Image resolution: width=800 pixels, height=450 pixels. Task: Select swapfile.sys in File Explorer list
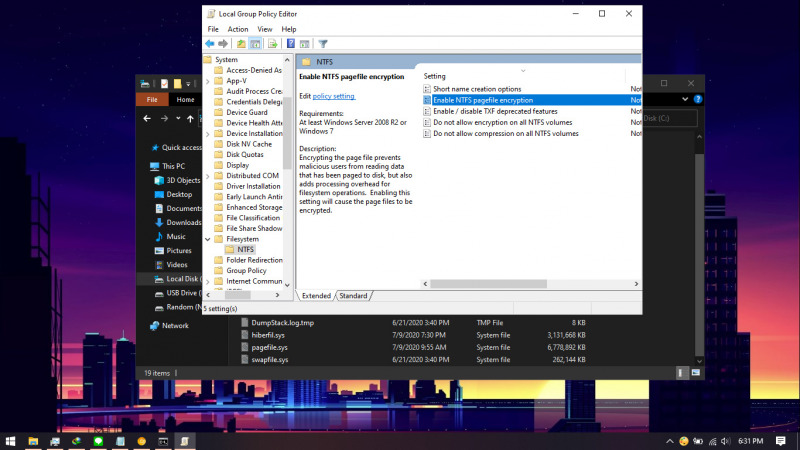tap(270, 360)
